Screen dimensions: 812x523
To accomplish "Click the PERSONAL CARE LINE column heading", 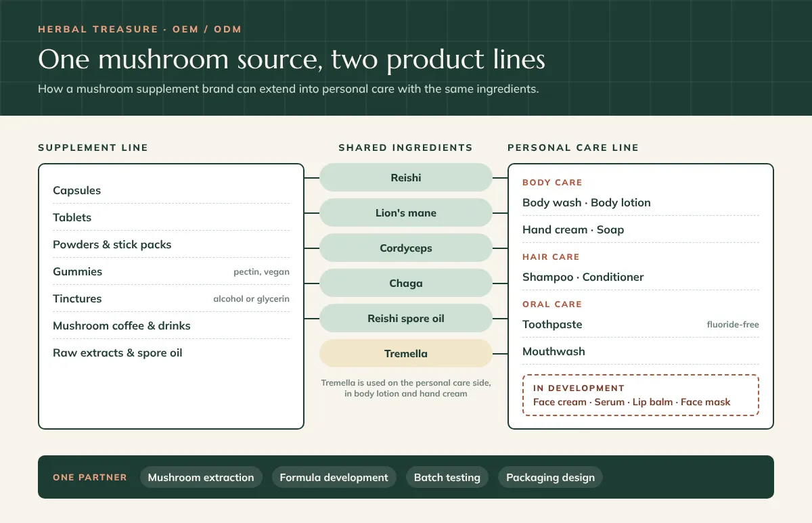I will coord(573,147).
